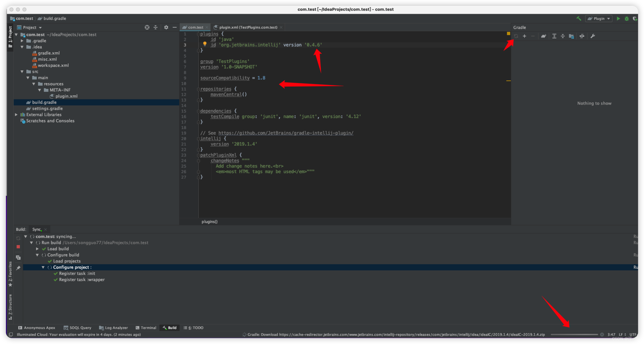Viewport: 644px width, 344px height.
Task: Open the 6: TODO tool window
Action: 193,327
